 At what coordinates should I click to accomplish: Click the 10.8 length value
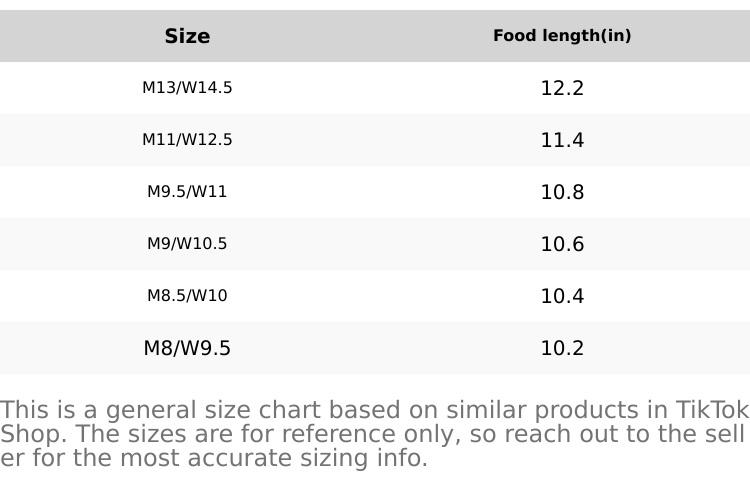click(x=562, y=192)
